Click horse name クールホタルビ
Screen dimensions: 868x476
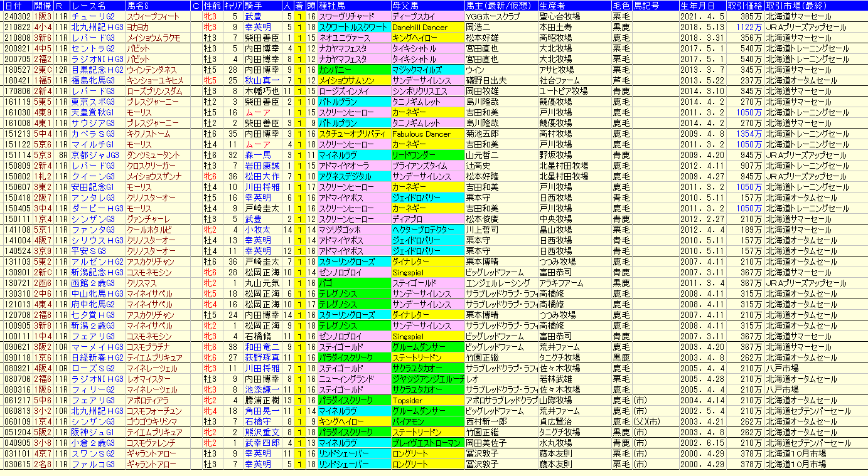(149, 230)
